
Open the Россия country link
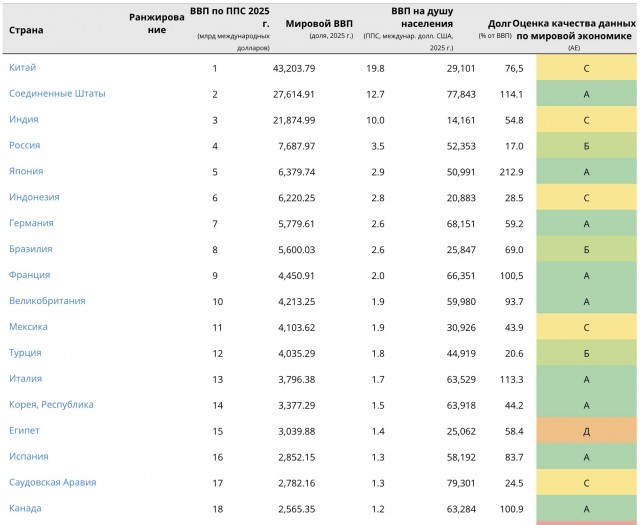[x=24, y=145]
